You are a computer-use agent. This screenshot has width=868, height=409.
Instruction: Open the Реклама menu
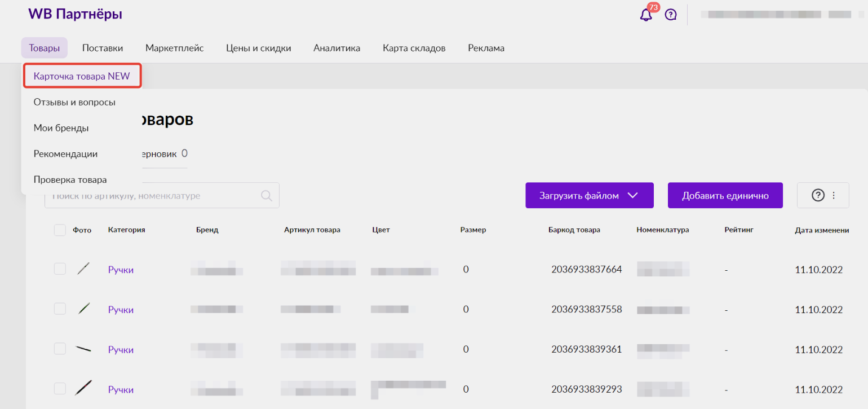pyautogui.click(x=486, y=48)
